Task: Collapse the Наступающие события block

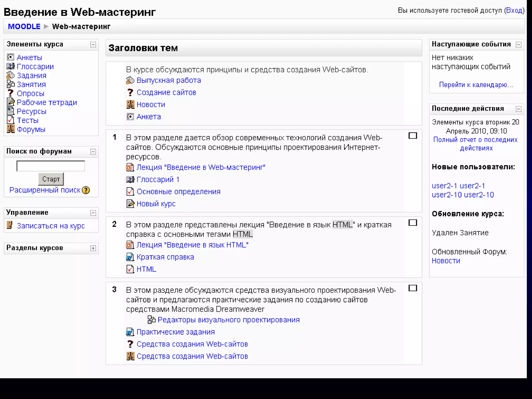Action: (x=518, y=45)
